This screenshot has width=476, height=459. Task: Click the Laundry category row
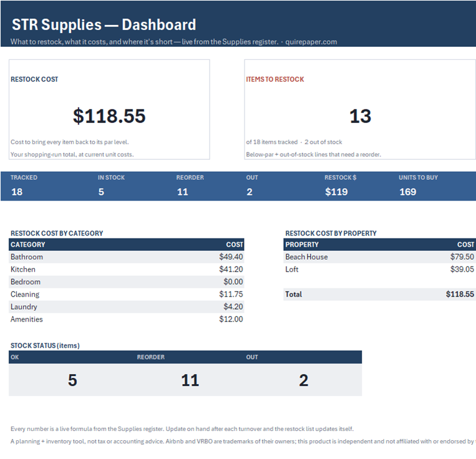pyautogui.click(x=126, y=307)
